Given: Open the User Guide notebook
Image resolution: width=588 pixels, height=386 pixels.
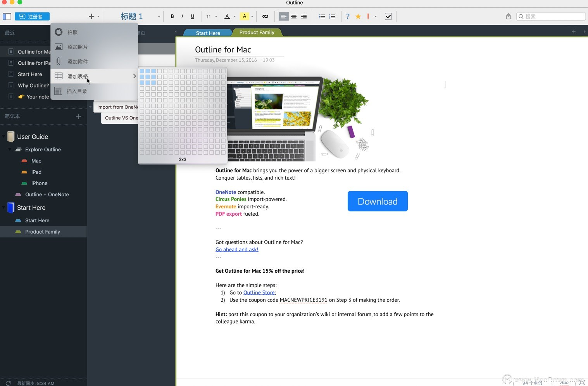Looking at the screenshot, I should (33, 137).
